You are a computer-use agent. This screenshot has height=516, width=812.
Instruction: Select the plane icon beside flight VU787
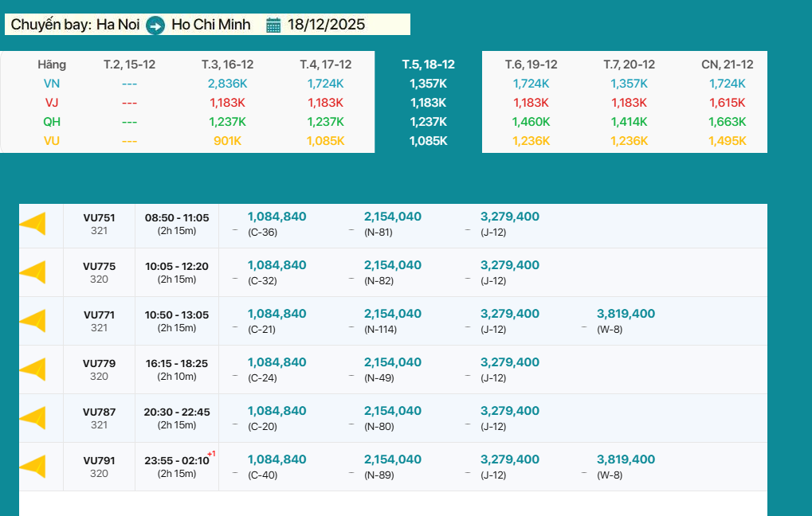tap(33, 419)
